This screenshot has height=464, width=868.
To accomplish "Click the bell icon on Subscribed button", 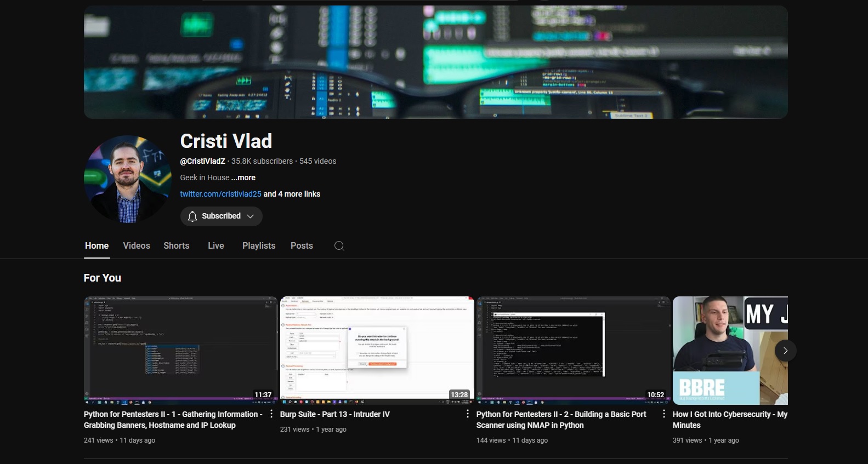I will coord(192,216).
